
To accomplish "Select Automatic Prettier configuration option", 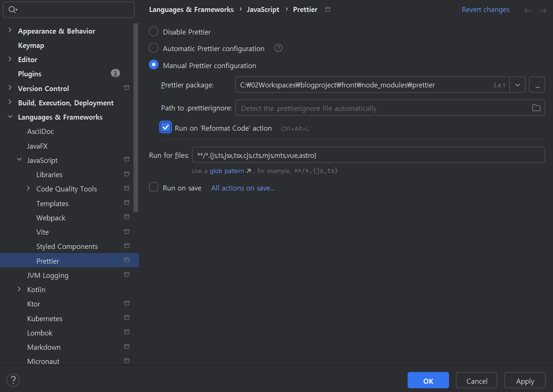I will (x=154, y=48).
